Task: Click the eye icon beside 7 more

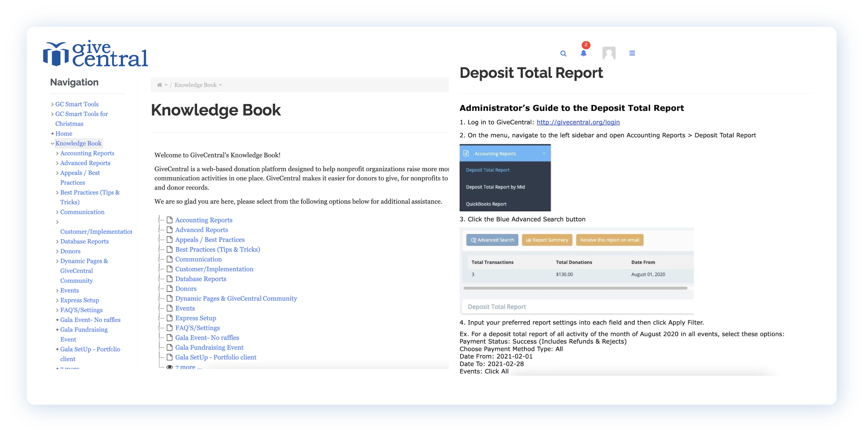Action: [169, 367]
